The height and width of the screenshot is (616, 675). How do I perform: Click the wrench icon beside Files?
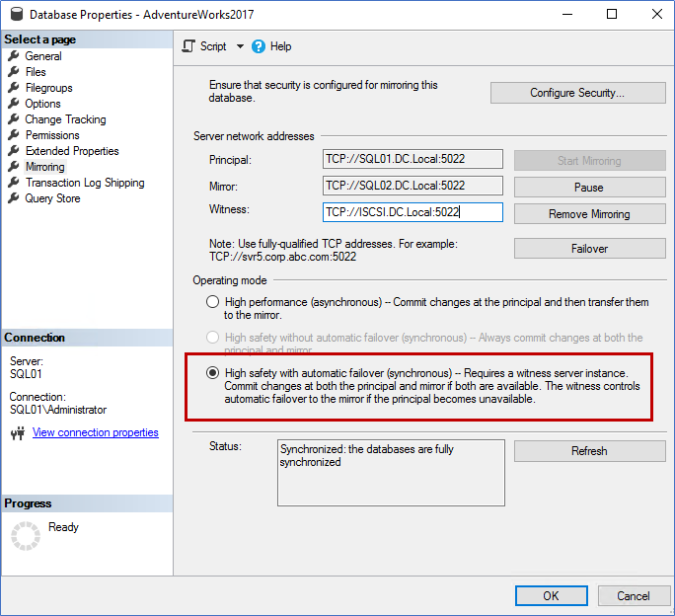click(14, 71)
